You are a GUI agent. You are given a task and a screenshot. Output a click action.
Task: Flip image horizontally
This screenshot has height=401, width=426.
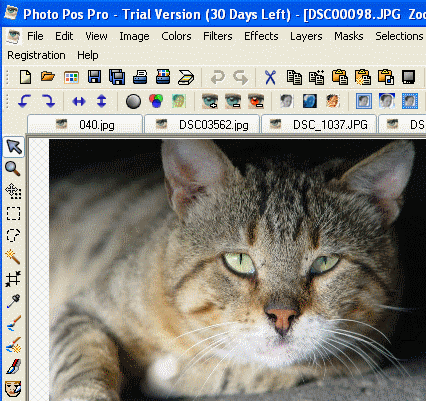(x=79, y=101)
